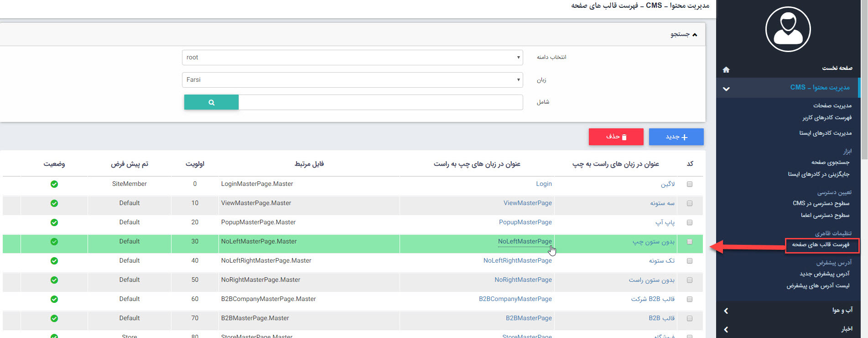Click the red حذف delete button
The width and height of the screenshot is (868, 338).
coord(616,137)
